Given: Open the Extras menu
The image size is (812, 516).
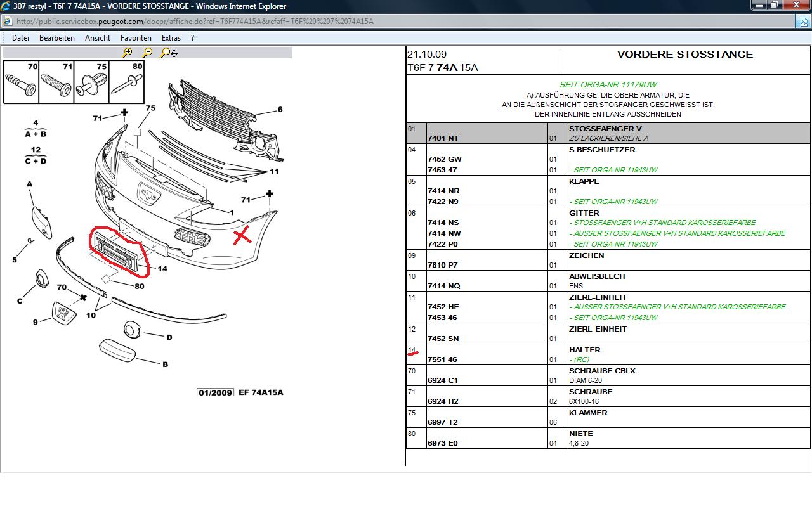Looking at the screenshot, I should pos(171,38).
